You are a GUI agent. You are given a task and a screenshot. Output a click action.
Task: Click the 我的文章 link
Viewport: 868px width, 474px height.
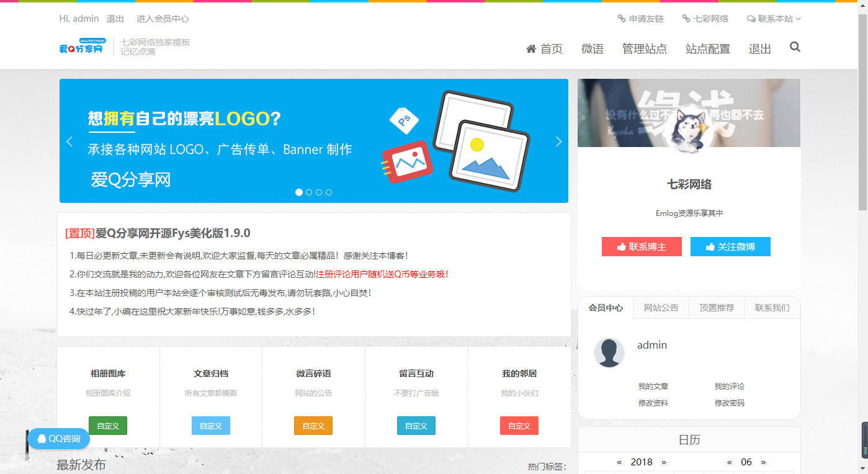(653, 386)
